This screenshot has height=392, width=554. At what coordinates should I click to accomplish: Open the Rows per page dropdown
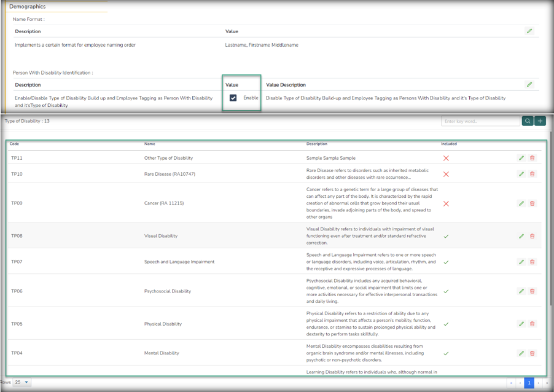click(x=21, y=382)
